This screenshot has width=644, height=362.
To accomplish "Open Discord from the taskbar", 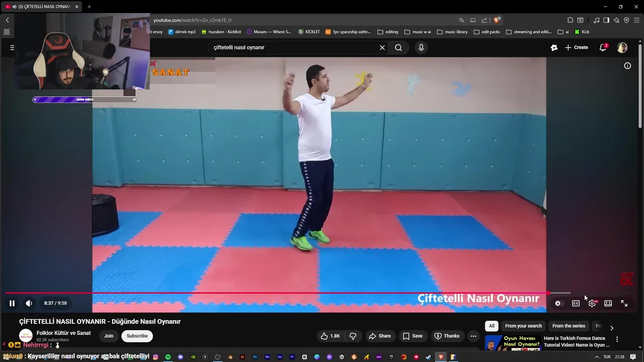I will (181, 357).
